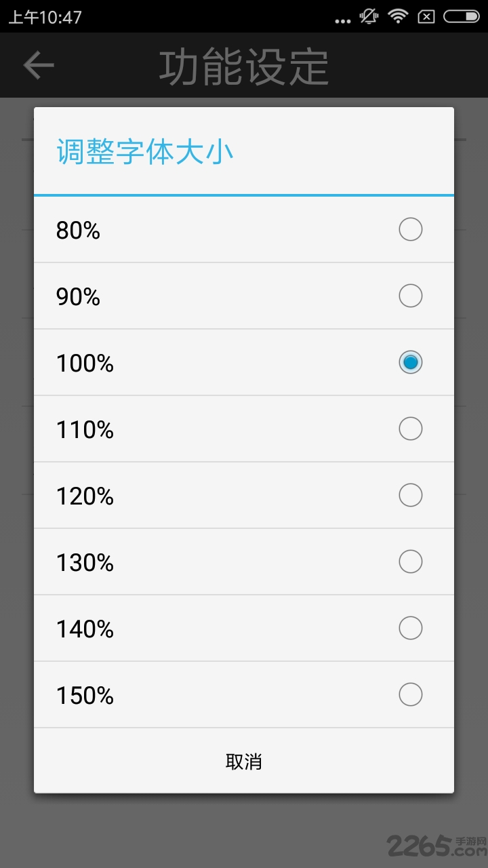The image size is (488, 868).
Task: Select the 150% radio button
Action: coord(410,695)
